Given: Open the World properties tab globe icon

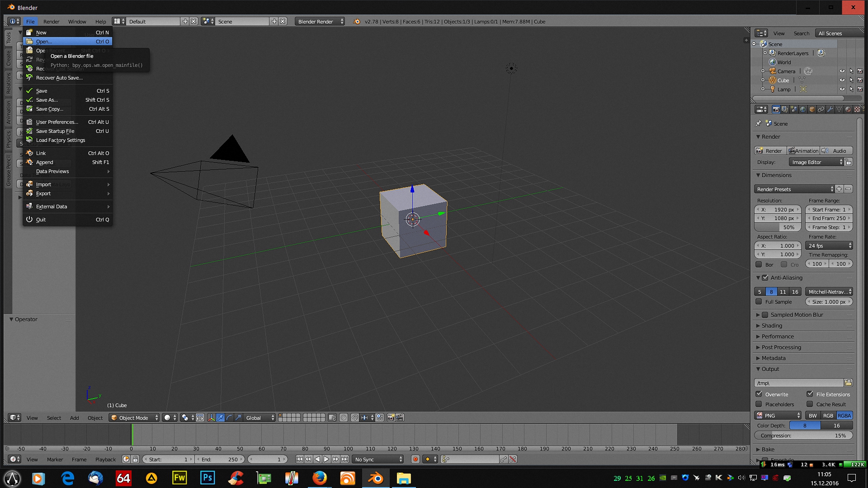Looking at the screenshot, I should pyautogui.click(x=803, y=109).
